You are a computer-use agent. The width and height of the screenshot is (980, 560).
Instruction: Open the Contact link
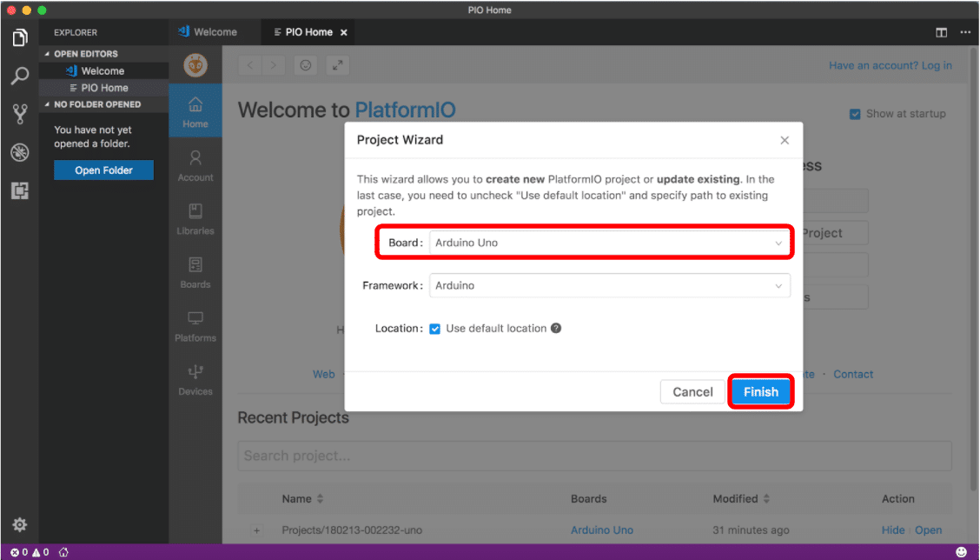click(x=853, y=374)
